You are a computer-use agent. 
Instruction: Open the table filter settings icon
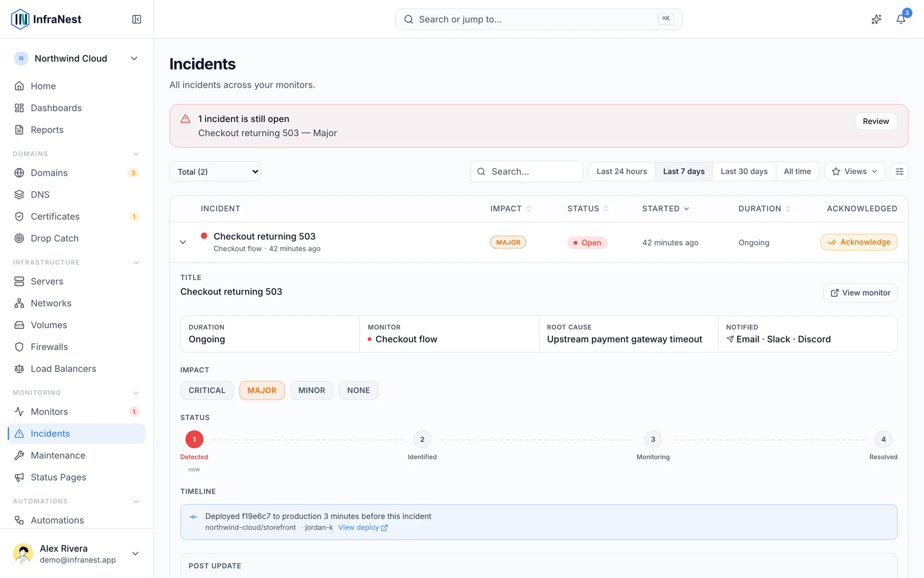(x=899, y=171)
